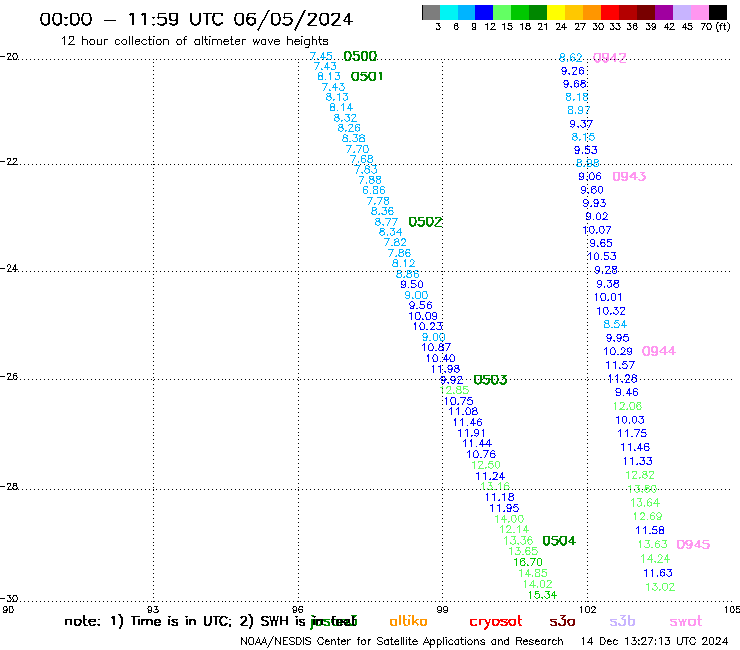Select the 9.06 value beside 0943
The width and height of the screenshot is (740, 650).
coord(590,177)
